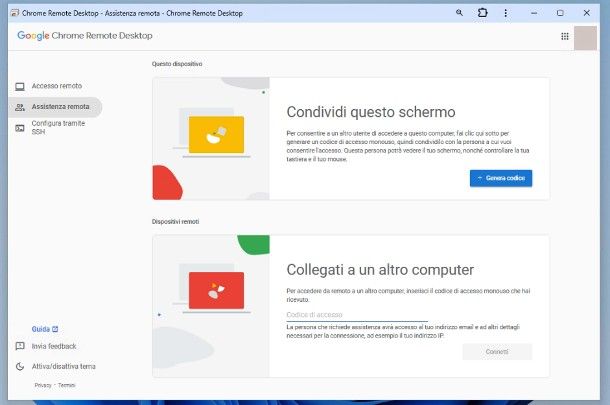The image size is (610, 405).
Task: Click the Chrome Remote Desktop app icon in title bar
Action: pyautogui.click(x=14, y=13)
